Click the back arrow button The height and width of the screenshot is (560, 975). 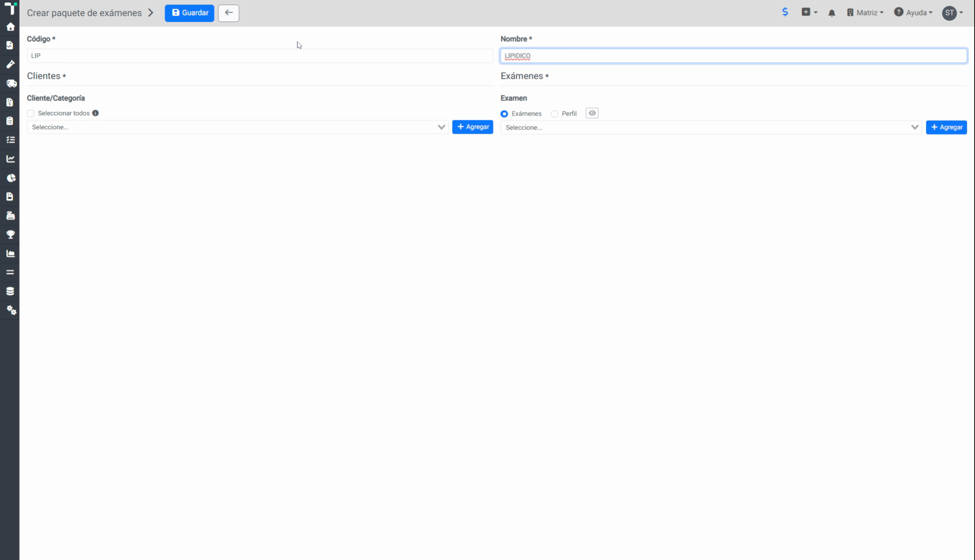[228, 13]
